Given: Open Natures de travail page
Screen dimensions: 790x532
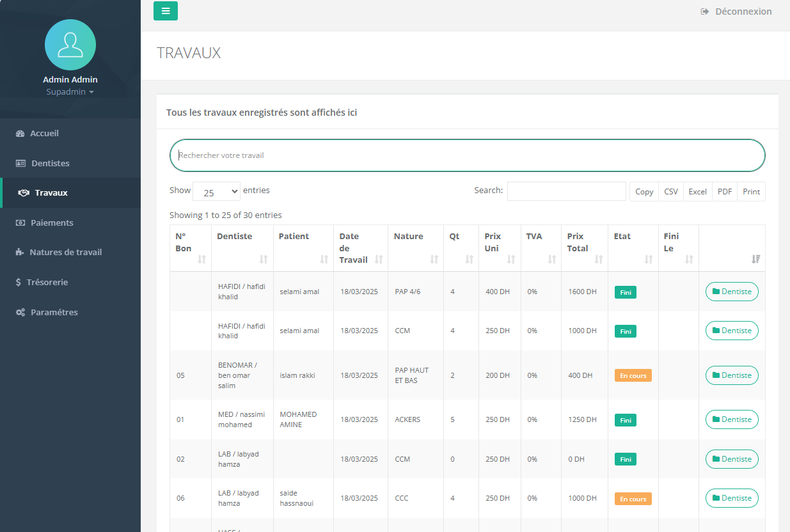Looking at the screenshot, I should click(x=65, y=252).
